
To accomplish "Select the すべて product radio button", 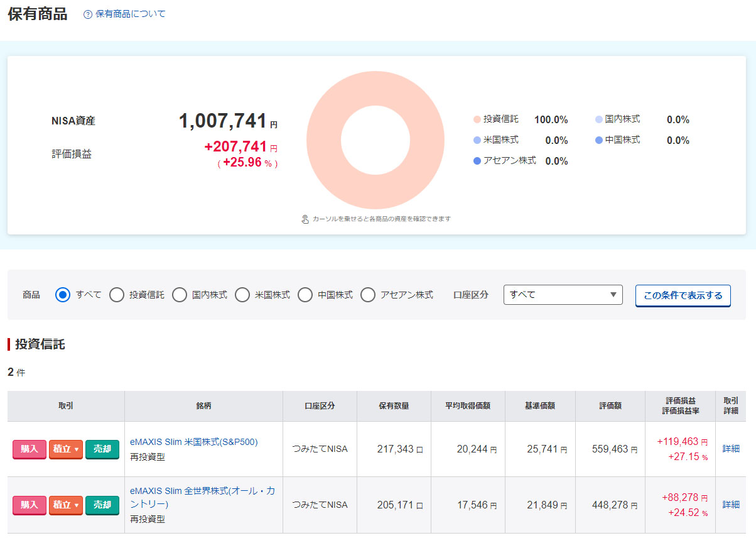I will (63, 295).
